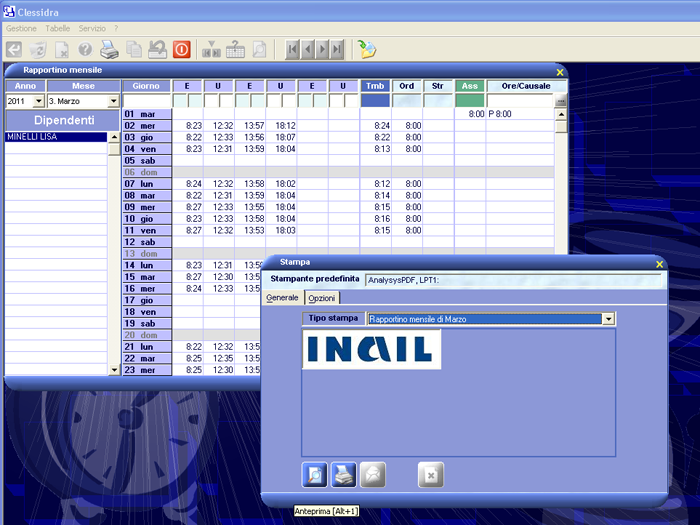Select day row 11 ven
700x525 pixels.
[x=147, y=230]
